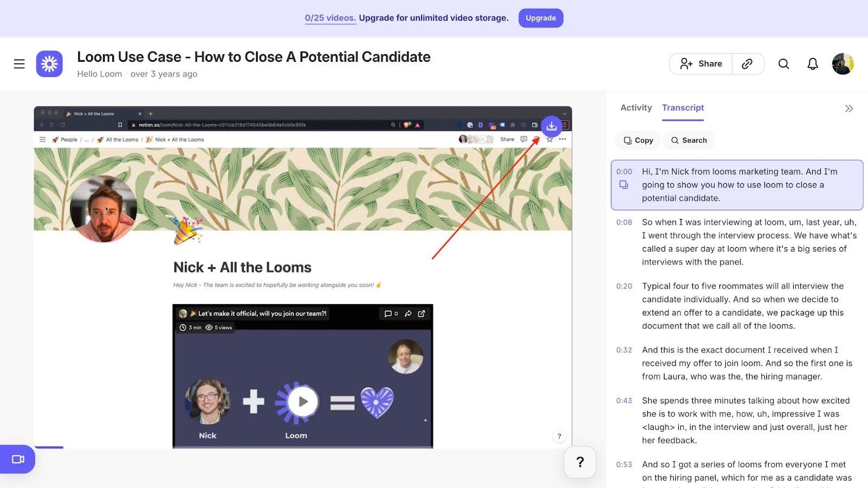This screenshot has height=488, width=868.
Task: Jump to the 0:08 timestamp
Action: coord(624,222)
